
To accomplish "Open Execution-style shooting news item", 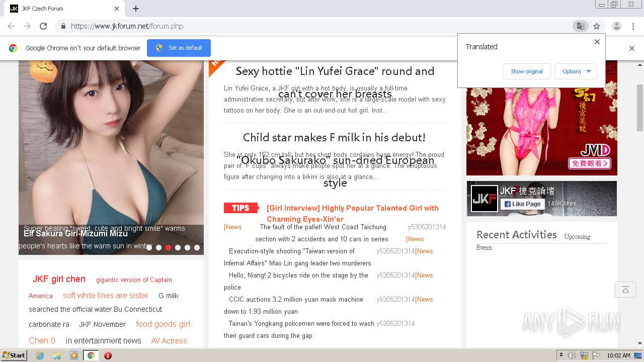I will click(297, 257).
